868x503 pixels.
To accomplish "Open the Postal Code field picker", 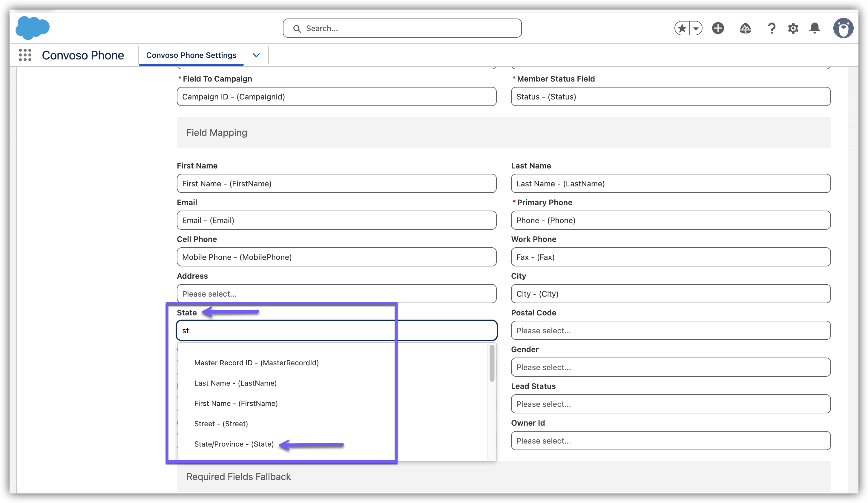I will [x=670, y=330].
